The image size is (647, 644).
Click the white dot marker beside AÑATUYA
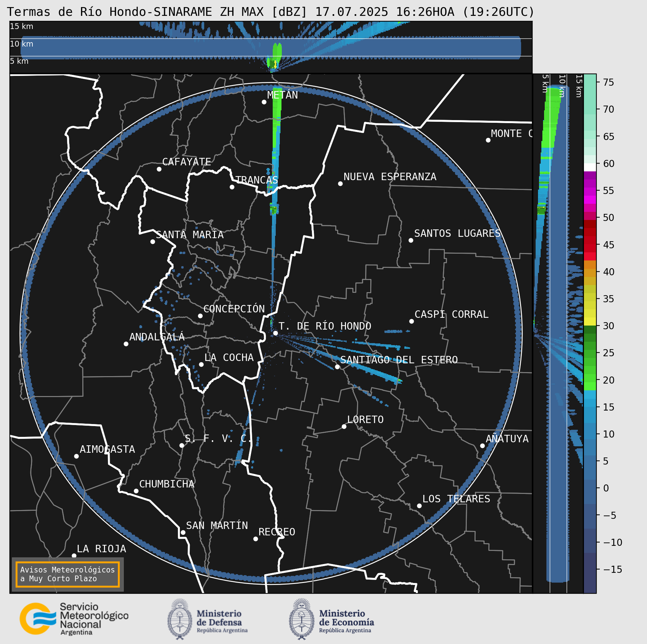click(x=482, y=446)
